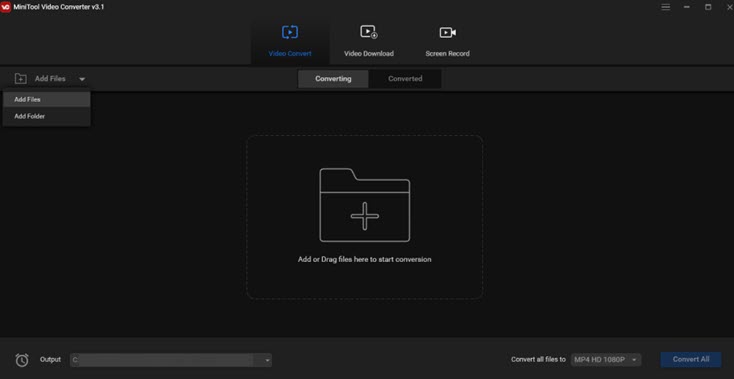This screenshot has height=379, width=734.
Task: Click the Add Files toolbar button
Action: (50, 79)
